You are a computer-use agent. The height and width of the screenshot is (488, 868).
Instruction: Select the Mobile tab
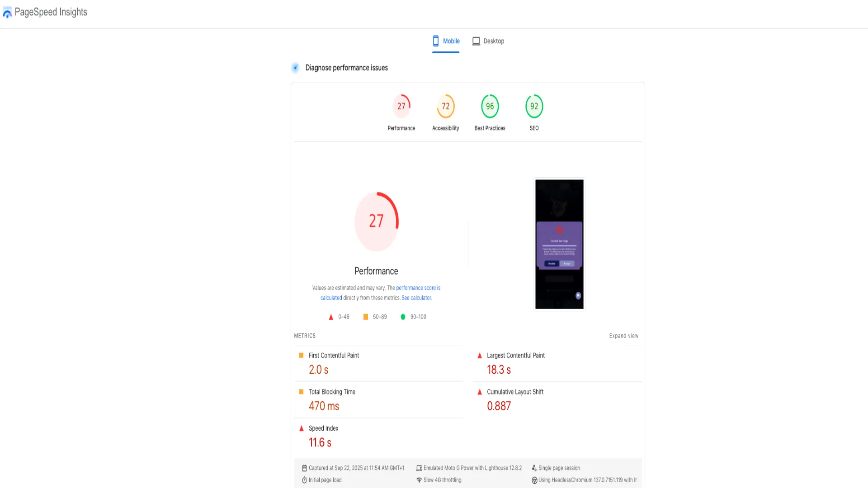[446, 41]
